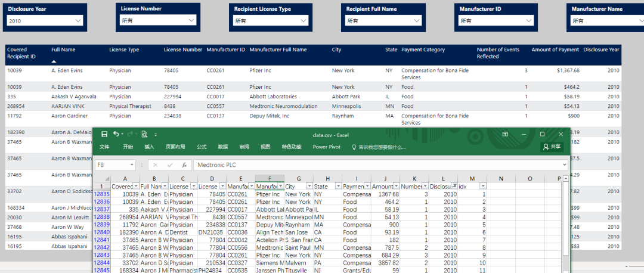Screen dimensions: 644x273
Task: Open the License Number slicer dropdown
Action: pyautogui.click(x=157, y=20)
